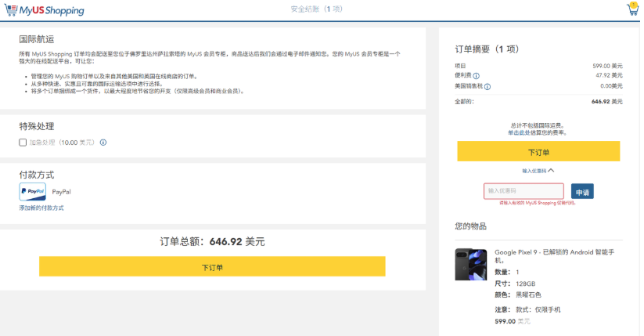The width and height of the screenshot is (644, 336).
Task: Click the 付款方式 heading
Action: click(37, 175)
